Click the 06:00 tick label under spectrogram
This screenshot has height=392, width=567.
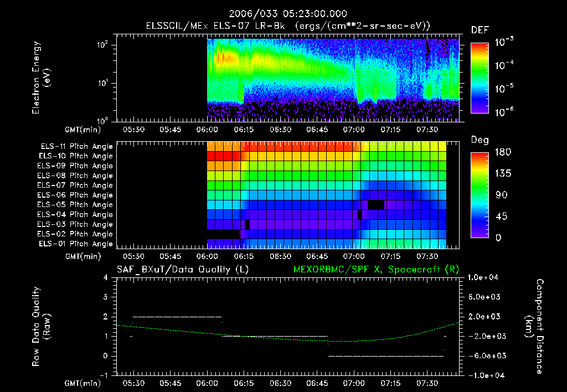207,130
